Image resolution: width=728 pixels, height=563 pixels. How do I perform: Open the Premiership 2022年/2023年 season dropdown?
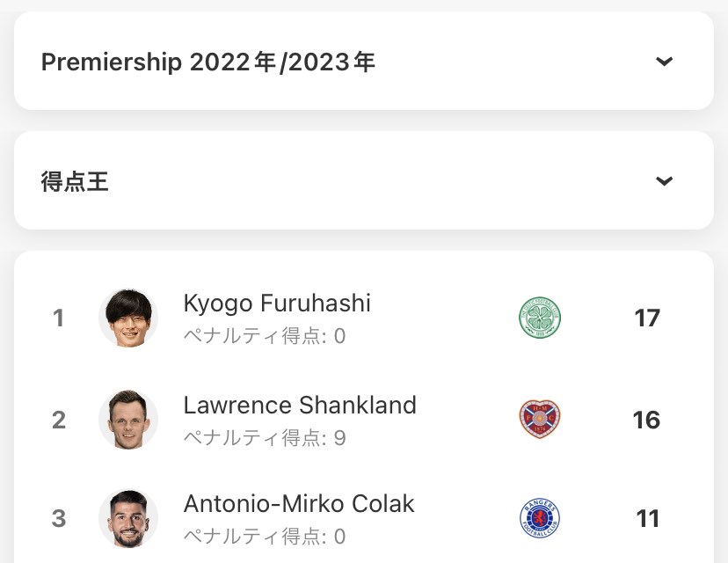click(x=364, y=61)
